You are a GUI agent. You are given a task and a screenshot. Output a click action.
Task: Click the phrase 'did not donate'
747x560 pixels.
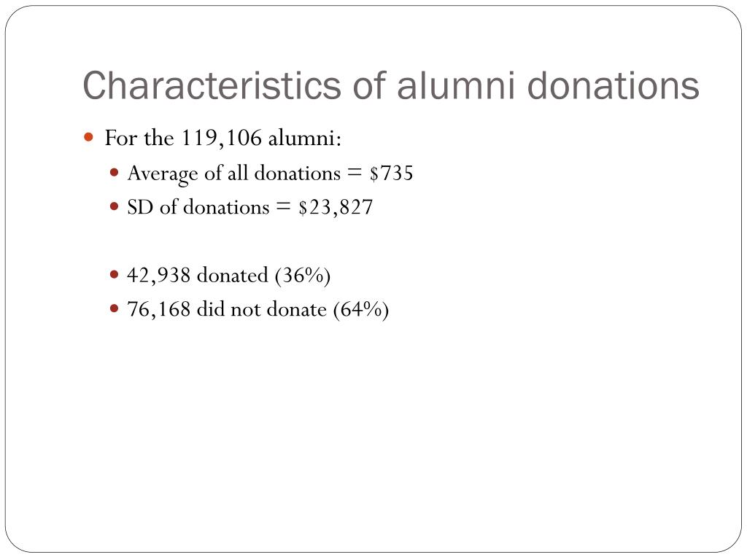click(262, 309)
